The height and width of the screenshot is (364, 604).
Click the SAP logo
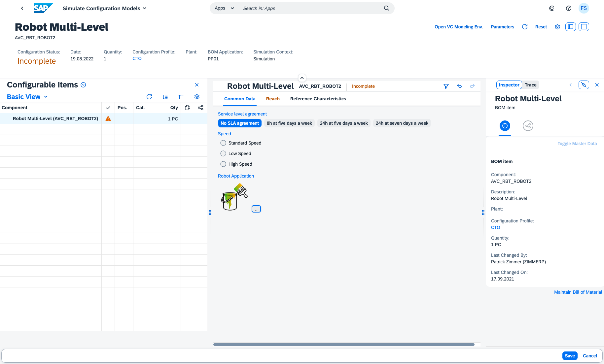point(43,8)
